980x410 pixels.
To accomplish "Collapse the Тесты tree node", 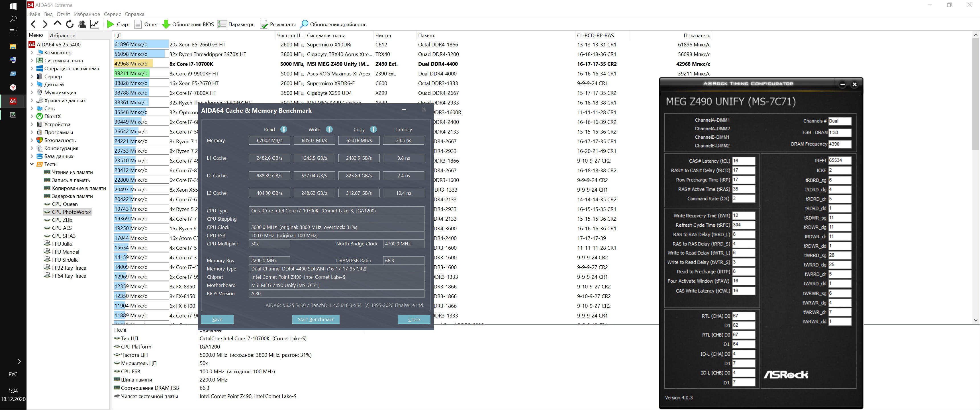I will pos(32,164).
